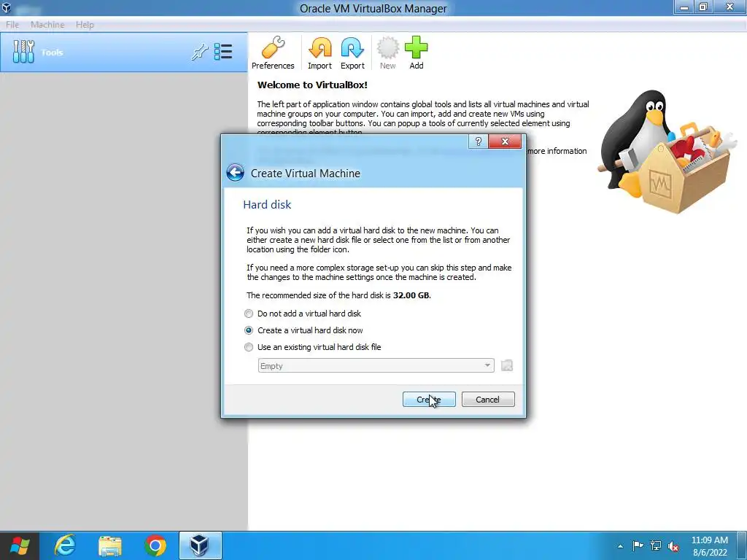Screen dimensions: 747x560
Task: Click the Hard disk heading text
Action: pos(267,205)
